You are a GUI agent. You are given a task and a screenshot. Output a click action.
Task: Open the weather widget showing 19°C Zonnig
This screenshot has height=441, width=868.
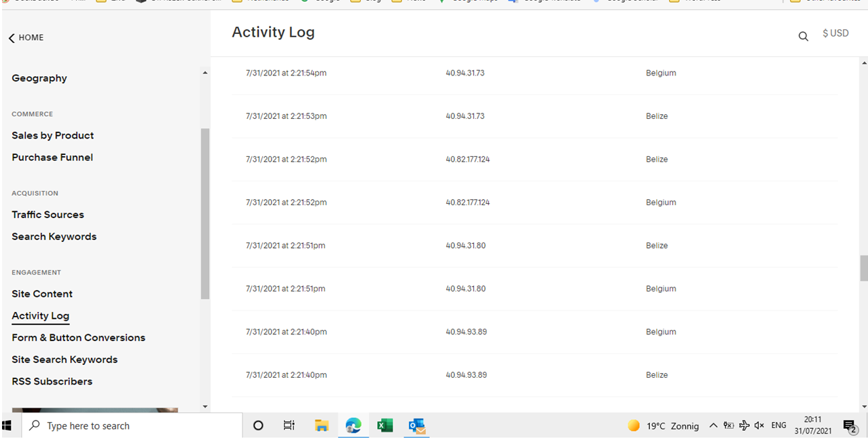point(663,426)
